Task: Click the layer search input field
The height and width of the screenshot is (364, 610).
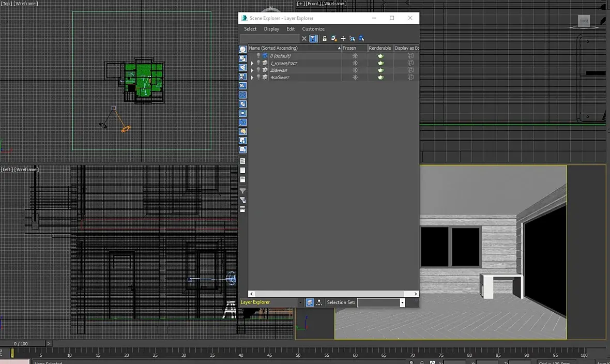Action: tap(269, 39)
